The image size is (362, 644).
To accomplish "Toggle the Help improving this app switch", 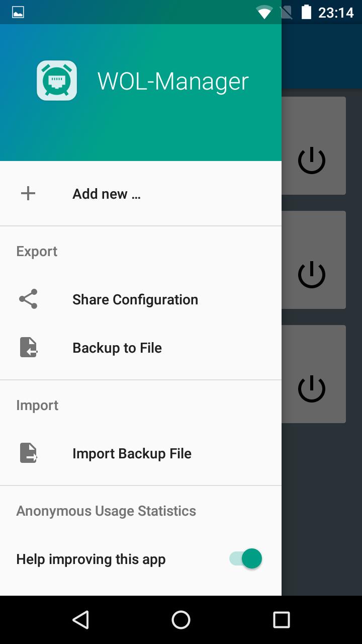I will [246, 558].
